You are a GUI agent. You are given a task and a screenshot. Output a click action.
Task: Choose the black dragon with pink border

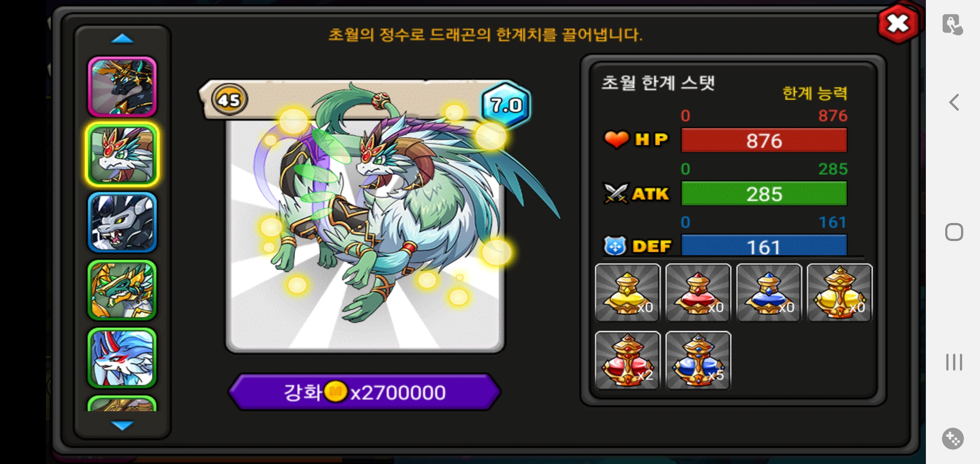coord(122,87)
